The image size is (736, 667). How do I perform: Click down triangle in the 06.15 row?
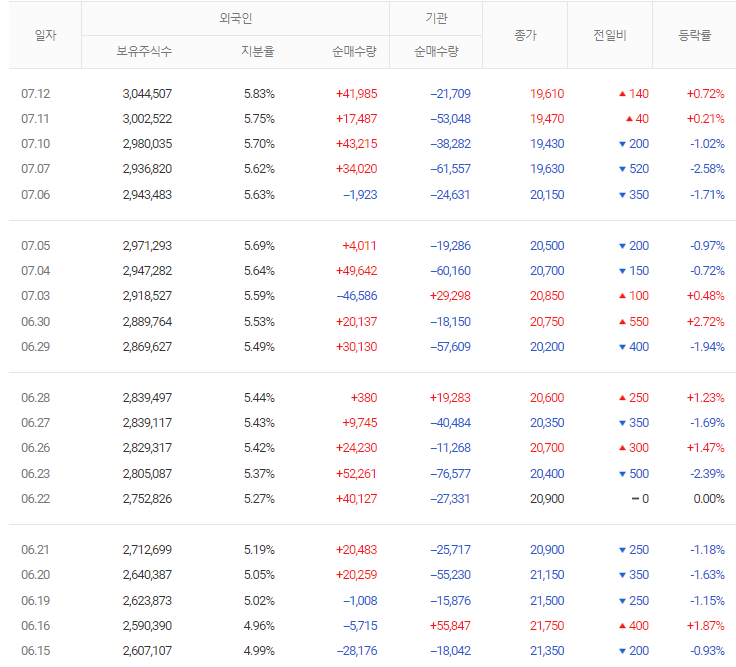[622, 651]
